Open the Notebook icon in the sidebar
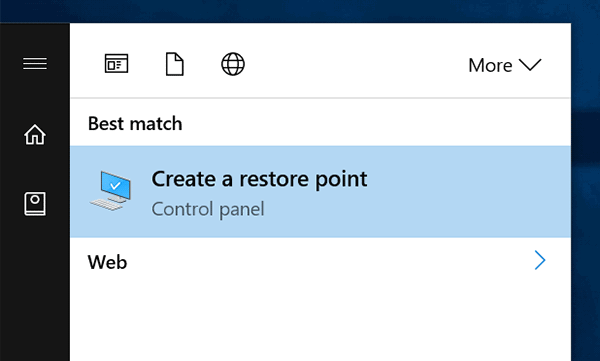600x361 pixels. click(x=35, y=204)
